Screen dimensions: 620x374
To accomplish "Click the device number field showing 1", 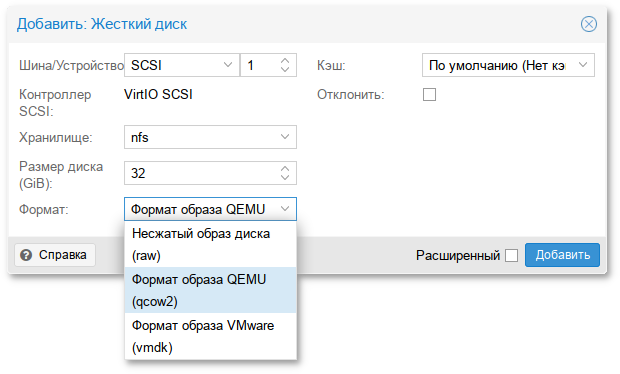I will 259,65.
